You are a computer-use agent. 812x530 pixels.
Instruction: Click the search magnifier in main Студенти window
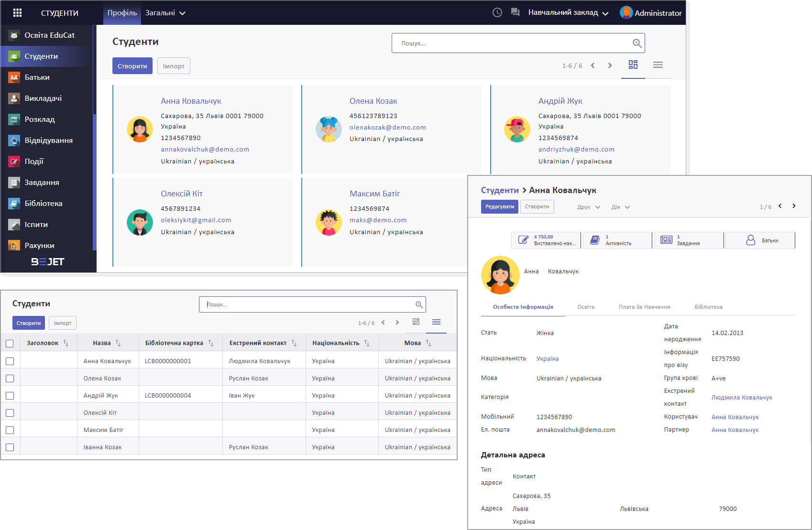(637, 43)
